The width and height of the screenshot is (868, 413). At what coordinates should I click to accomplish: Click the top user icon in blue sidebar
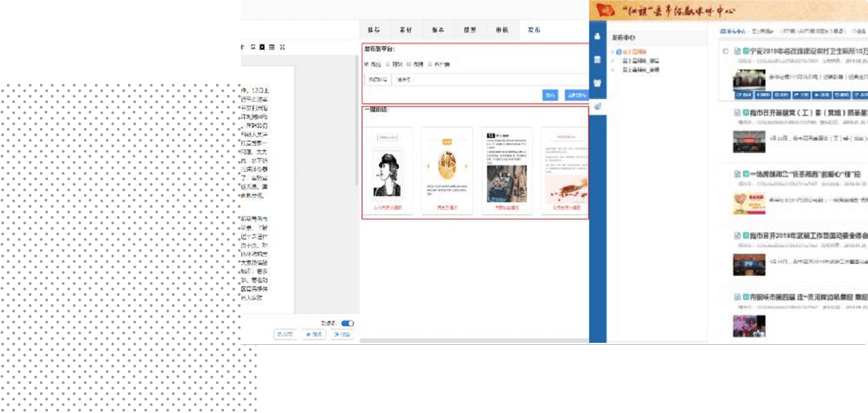click(598, 36)
